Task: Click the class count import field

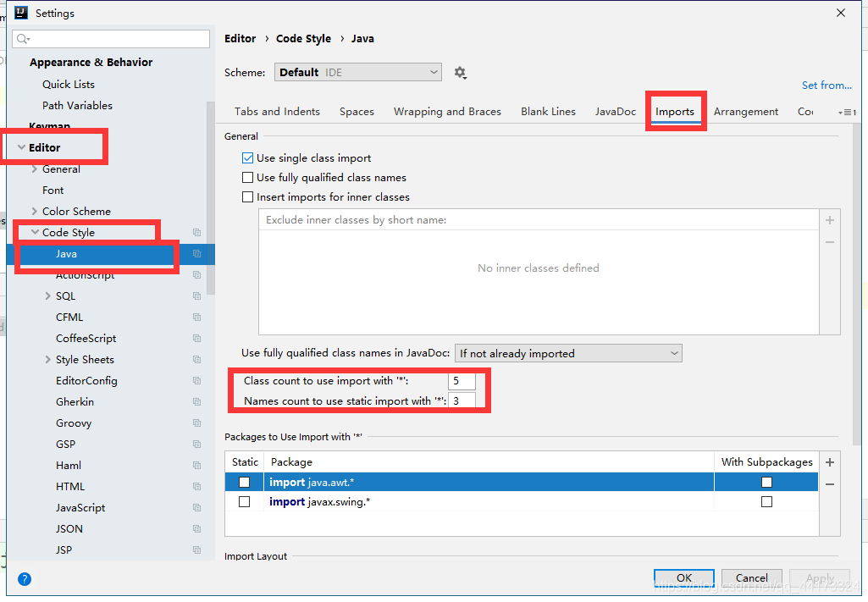Action: pyautogui.click(x=462, y=381)
